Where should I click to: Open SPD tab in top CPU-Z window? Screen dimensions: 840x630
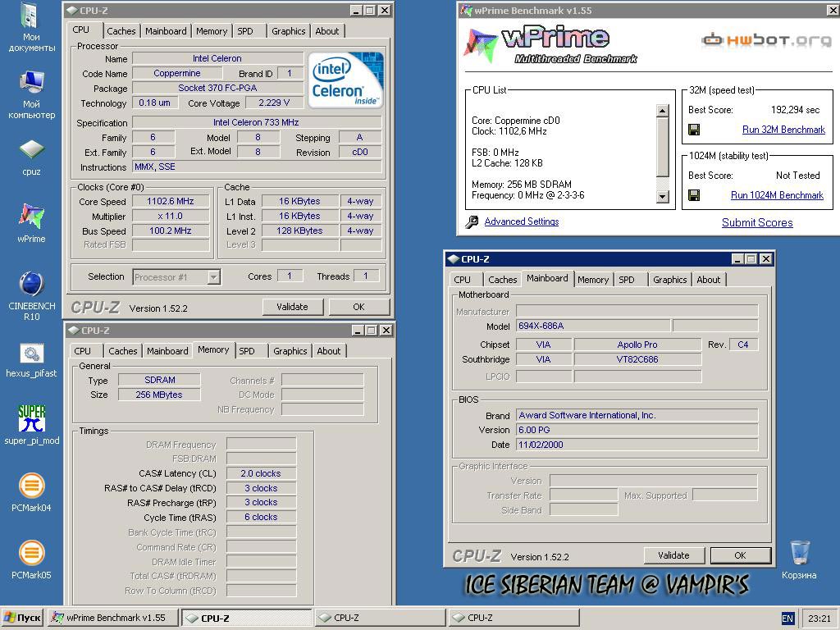tap(245, 31)
